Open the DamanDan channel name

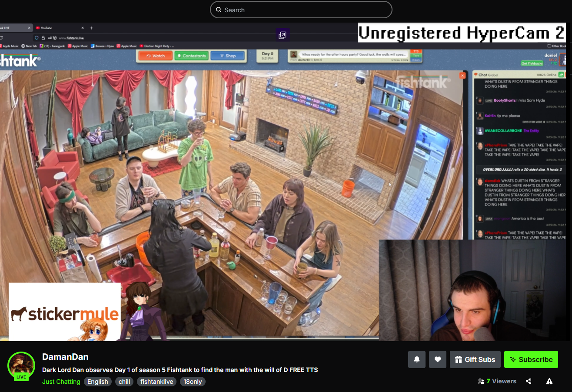(x=65, y=357)
